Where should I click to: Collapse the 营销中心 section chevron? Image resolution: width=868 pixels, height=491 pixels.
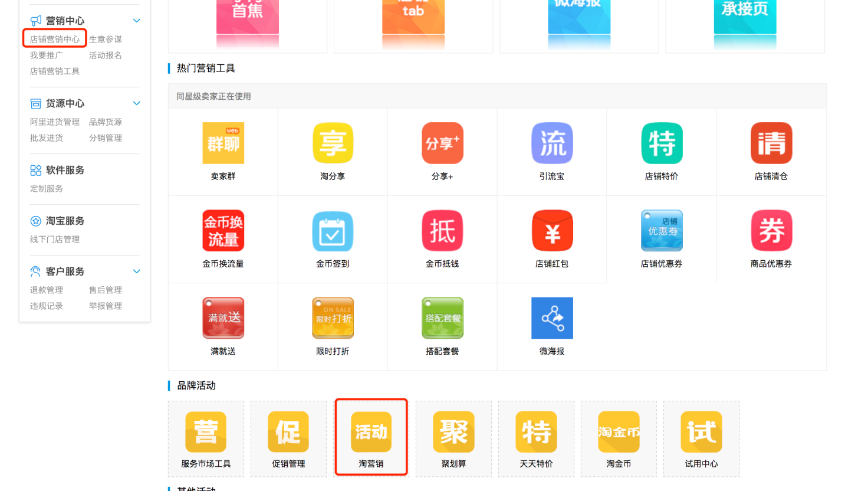137,21
